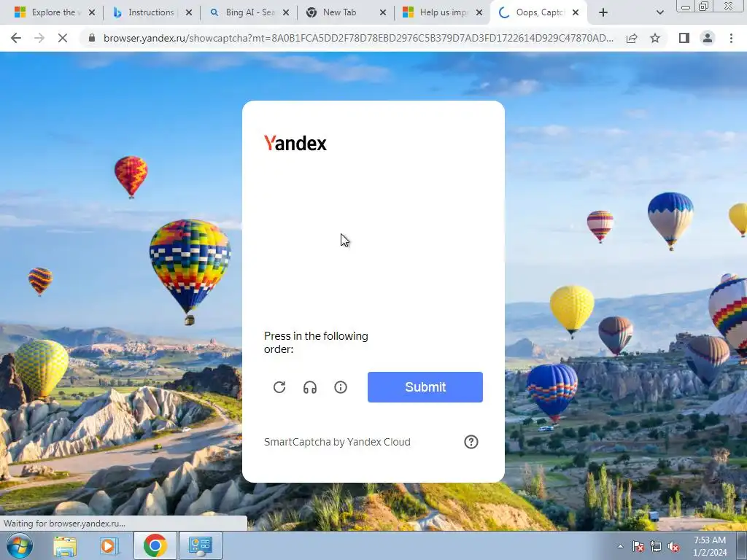The image size is (747, 560).
Task: Open a new tab with plus button
Action: pyautogui.click(x=603, y=13)
